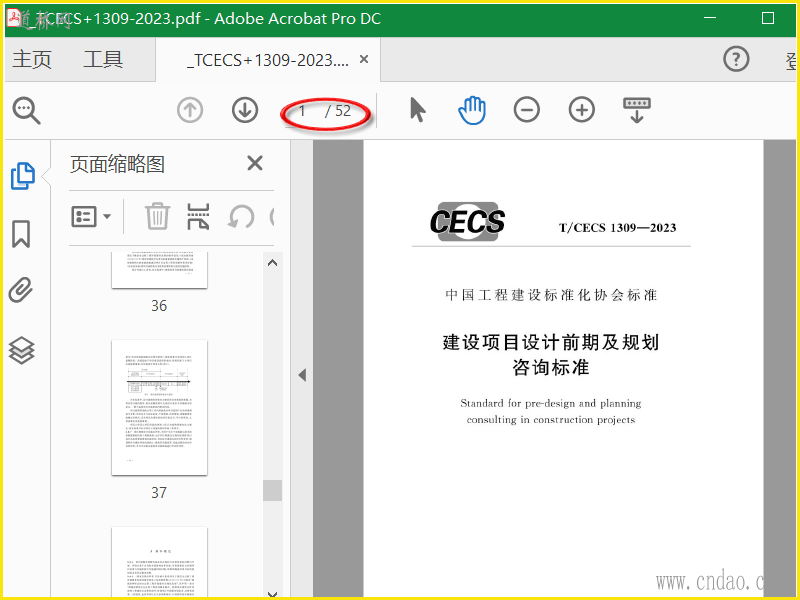Select page 36 thumbnail
The height and width of the screenshot is (600, 800).
click(159, 269)
